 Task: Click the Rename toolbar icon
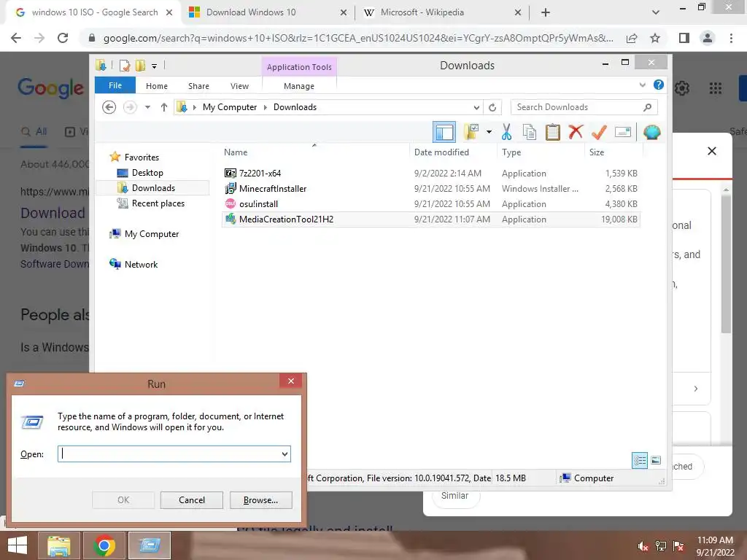623,132
